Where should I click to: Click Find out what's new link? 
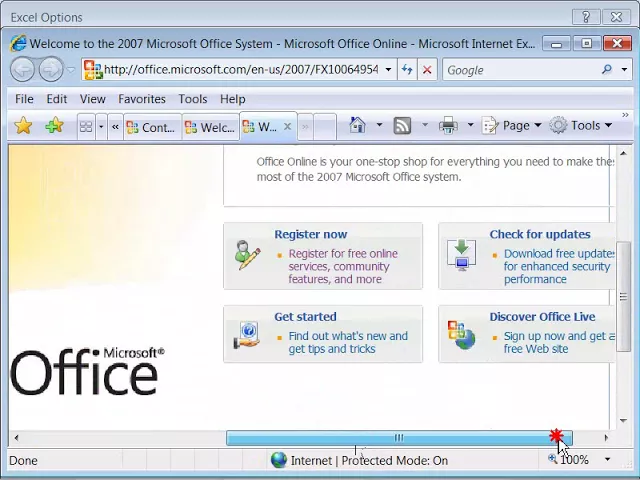click(x=348, y=342)
